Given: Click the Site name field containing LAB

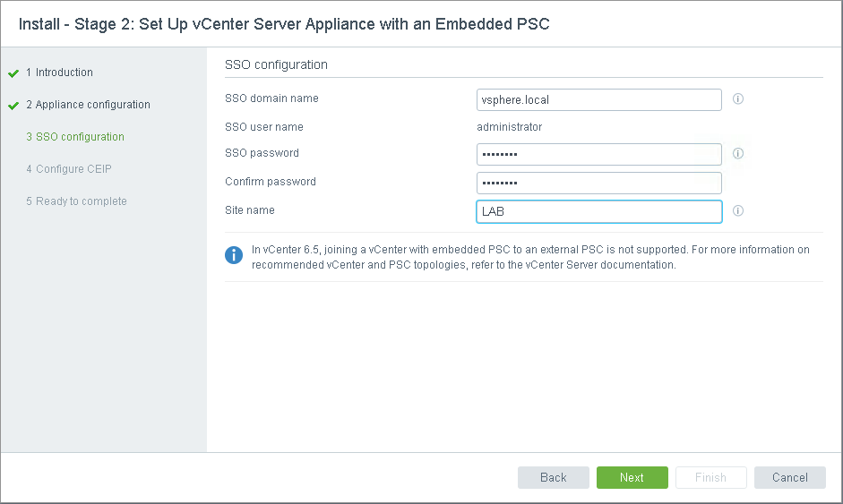Looking at the screenshot, I should point(598,211).
